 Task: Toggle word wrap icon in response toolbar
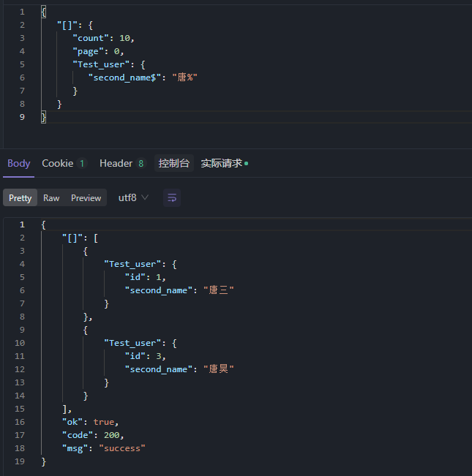coord(172,198)
